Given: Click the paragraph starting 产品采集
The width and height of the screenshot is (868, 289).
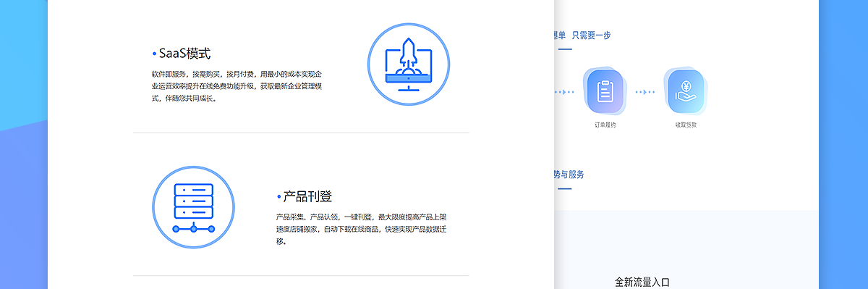Looking at the screenshot, I should (x=362, y=229).
